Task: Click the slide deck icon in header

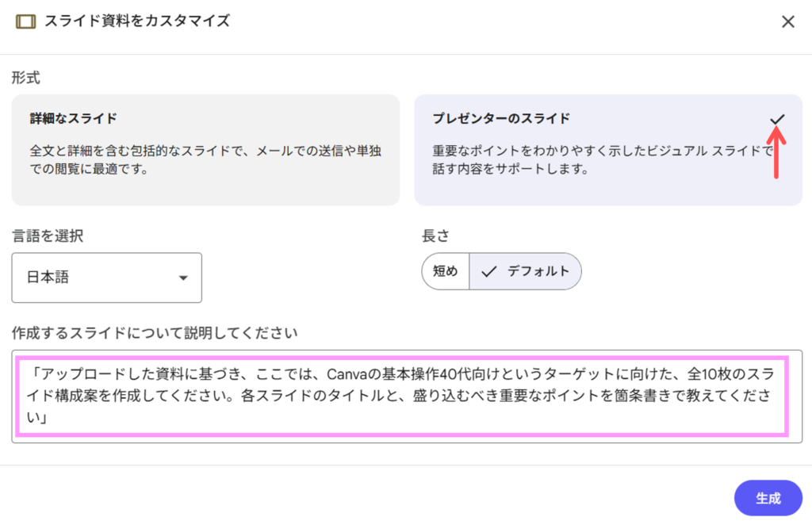Action: coord(25,22)
